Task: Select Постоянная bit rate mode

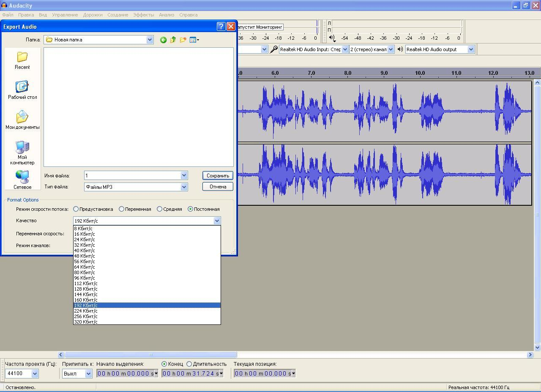Action: point(190,209)
